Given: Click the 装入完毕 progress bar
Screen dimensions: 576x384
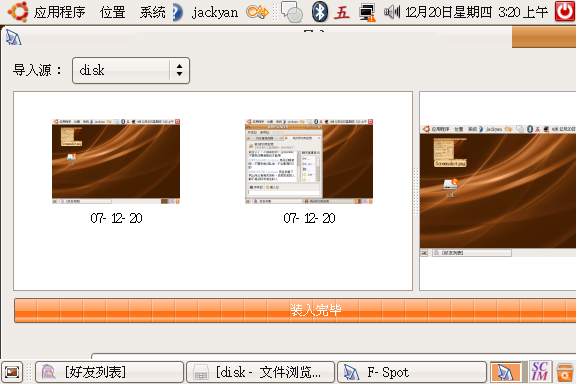Looking at the screenshot, I should pyautogui.click(x=295, y=311).
